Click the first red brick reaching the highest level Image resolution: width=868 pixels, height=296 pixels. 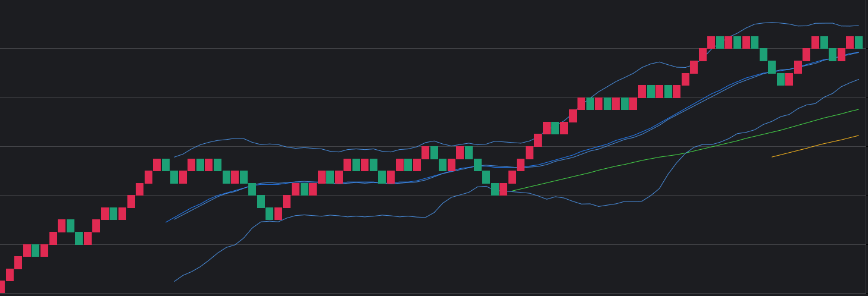pyautogui.click(x=711, y=42)
